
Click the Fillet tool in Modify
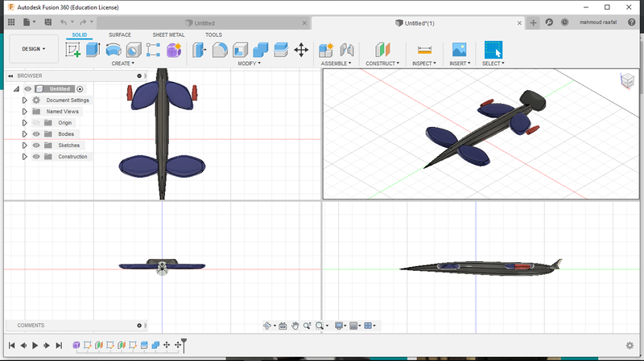(220, 50)
